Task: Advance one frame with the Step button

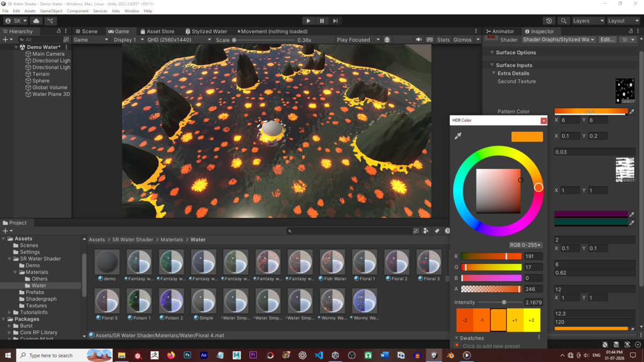Action: [x=335, y=21]
